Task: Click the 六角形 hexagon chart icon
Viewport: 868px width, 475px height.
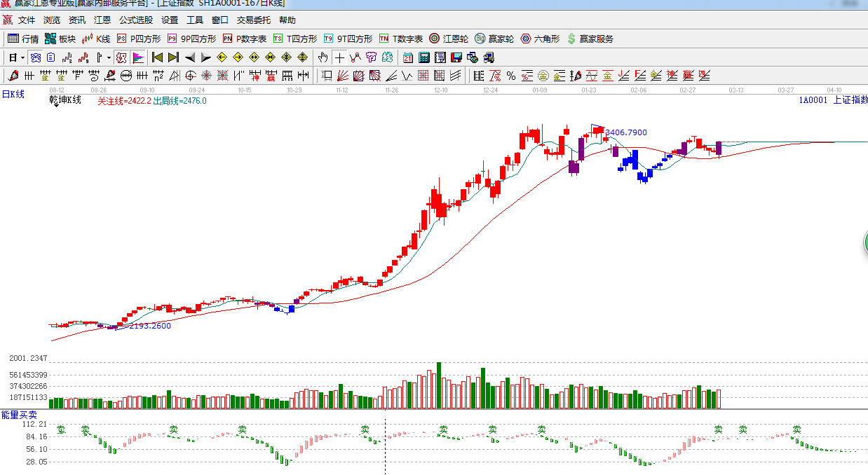Action: pyautogui.click(x=540, y=39)
